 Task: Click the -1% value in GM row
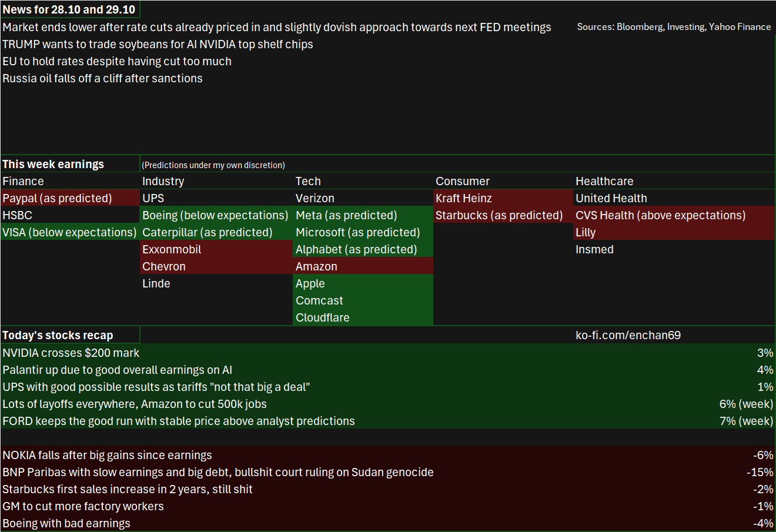click(x=763, y=506)
